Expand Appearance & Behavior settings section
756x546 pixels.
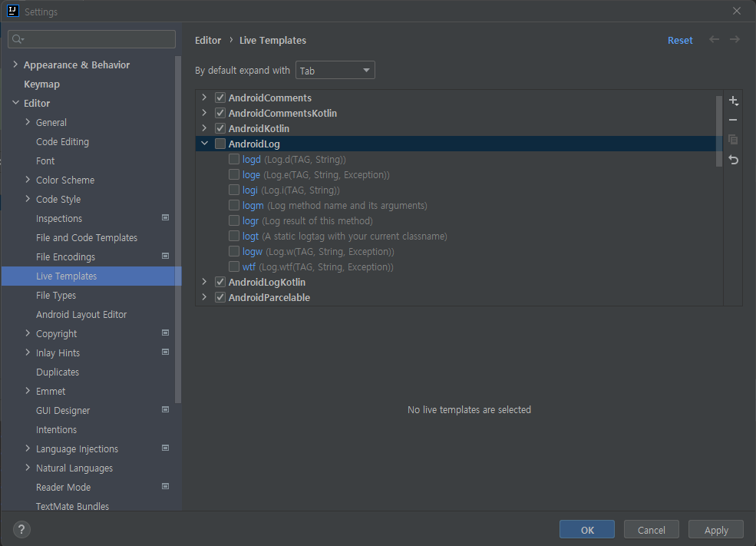tap(15, 65)
